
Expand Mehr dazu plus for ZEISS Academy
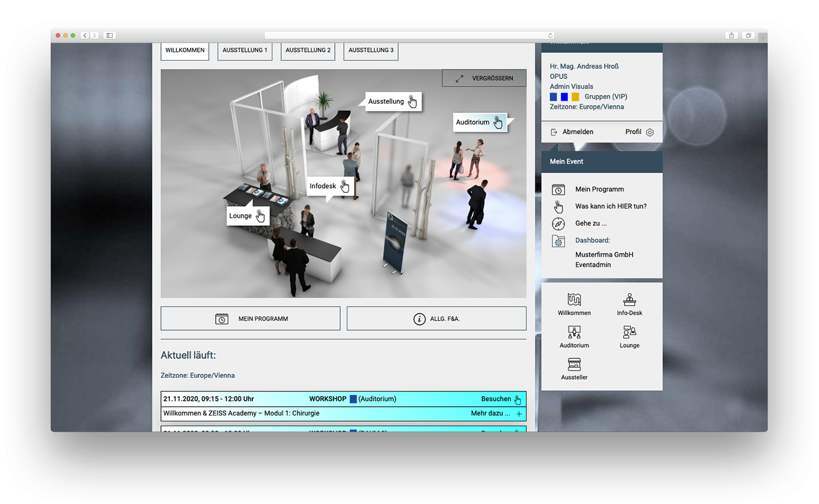tap(519, 414)
